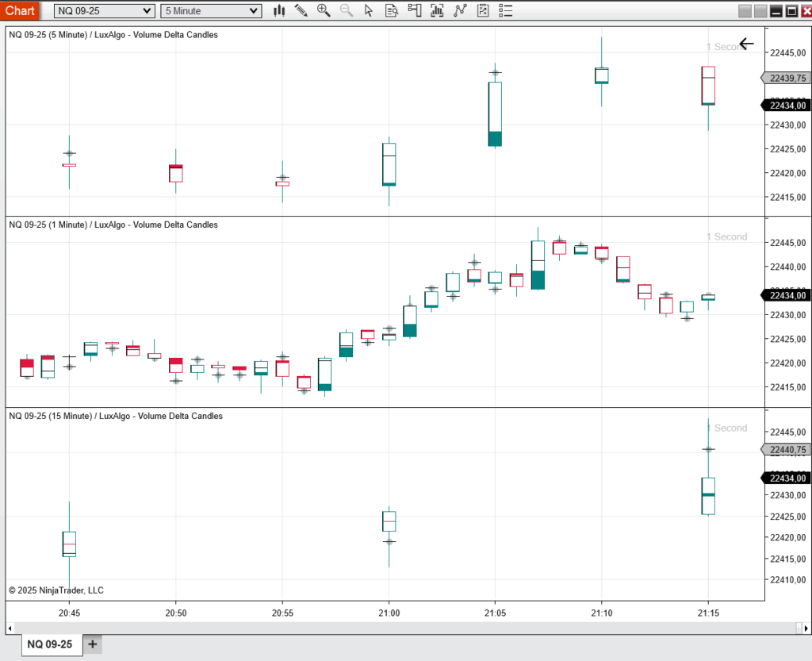Click the 1 Second label in middle panel
Screen dimensions: 812x661
(727, 236)
